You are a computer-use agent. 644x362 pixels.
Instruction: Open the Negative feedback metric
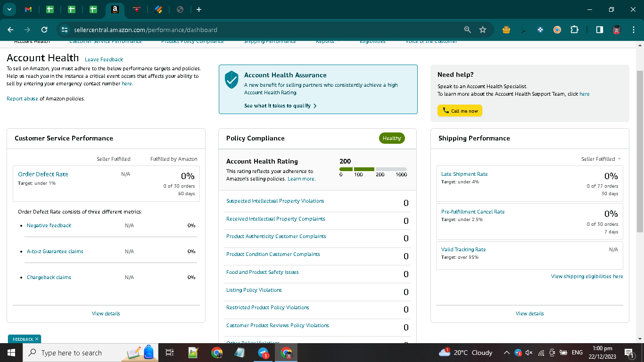(49, 225)
